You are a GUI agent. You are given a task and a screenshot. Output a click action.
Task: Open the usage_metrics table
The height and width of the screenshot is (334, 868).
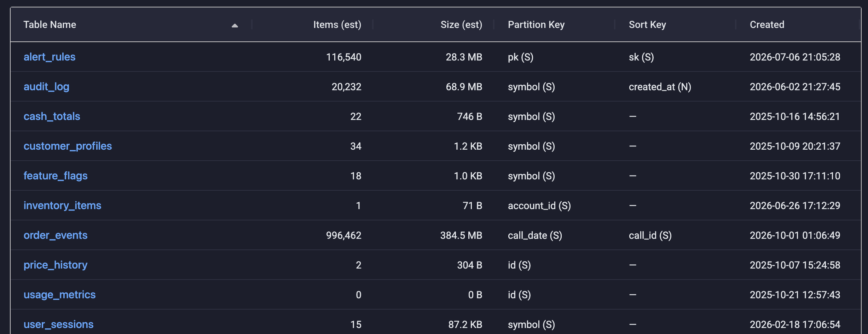[59, 295]
